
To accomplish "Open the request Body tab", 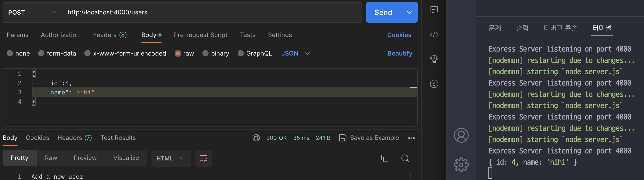I will [x=151, y=35].
